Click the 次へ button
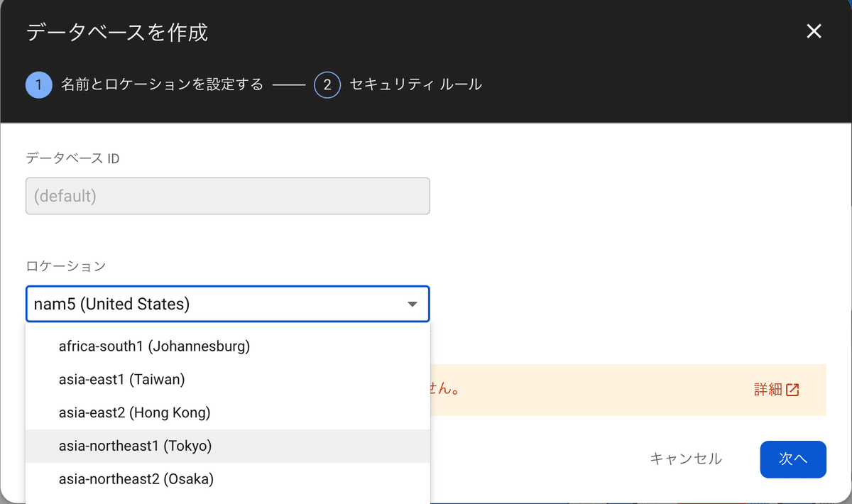This screenshot has width=852, height=504. pyautogui.click(x=793, y=459)
